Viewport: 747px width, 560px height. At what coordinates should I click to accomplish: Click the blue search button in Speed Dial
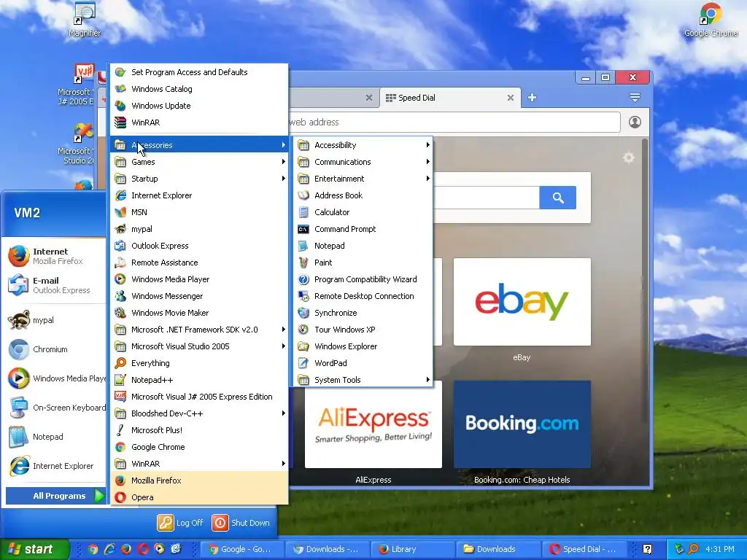click(x=558, y=198)
